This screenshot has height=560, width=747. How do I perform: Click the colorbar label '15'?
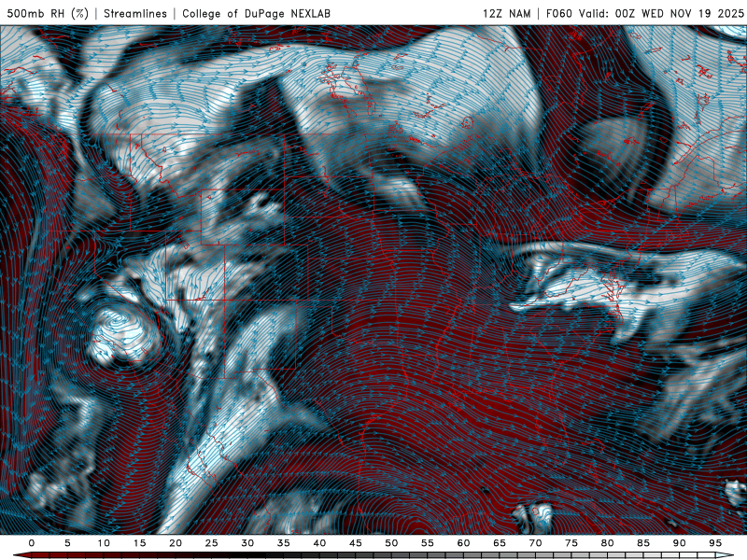(x=139, y=543)
